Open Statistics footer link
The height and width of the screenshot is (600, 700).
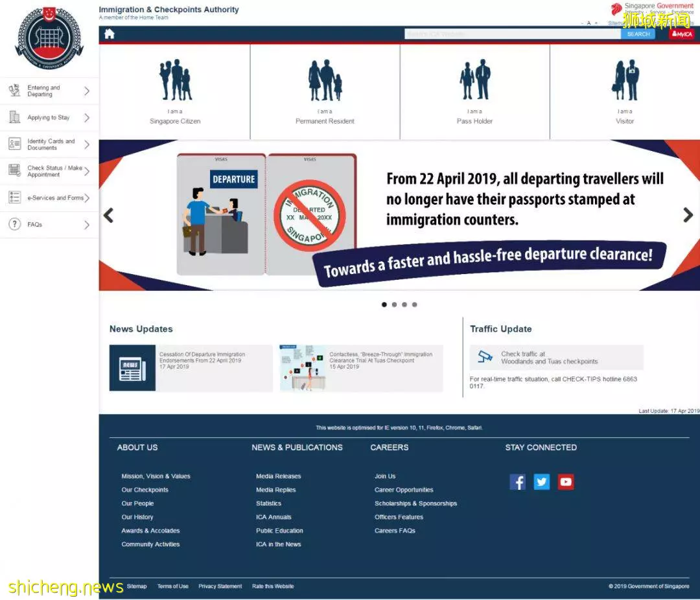pos(269,503)
